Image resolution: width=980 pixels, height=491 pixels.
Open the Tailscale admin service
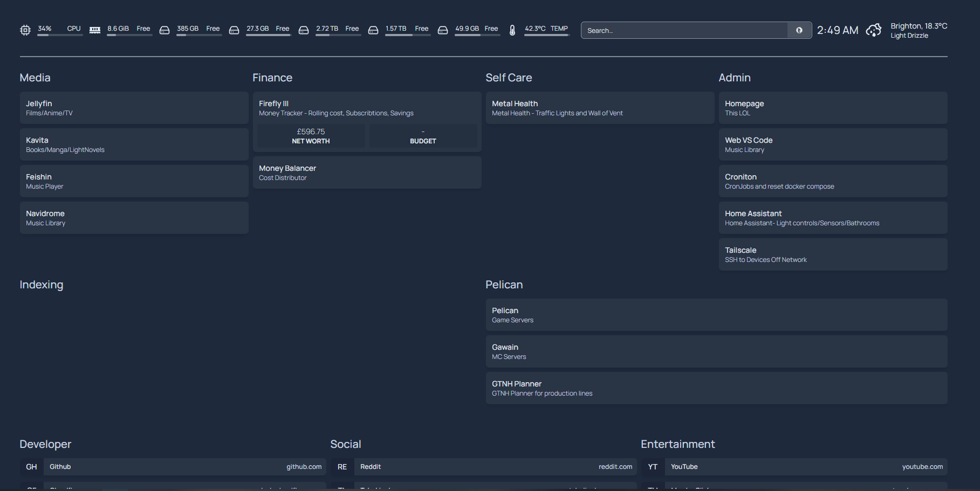pos(833,254)
